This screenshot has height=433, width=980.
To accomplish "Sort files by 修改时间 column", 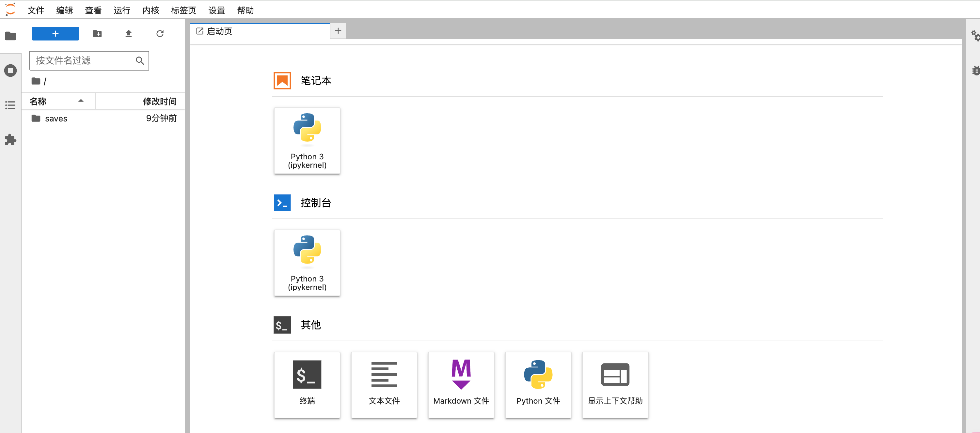I will point(140,101).
